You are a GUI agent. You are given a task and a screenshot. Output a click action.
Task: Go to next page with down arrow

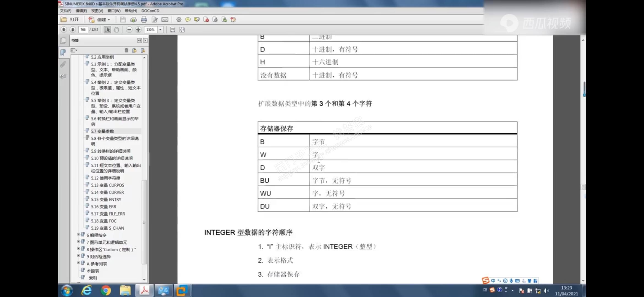(x=73, y=30)
